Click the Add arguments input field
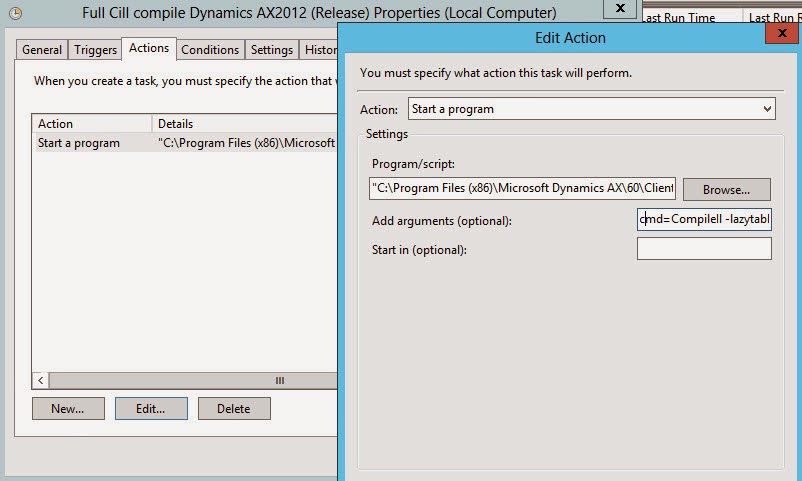Image resolution: width=802 pixels, height=481 pixels. click(704, 220)
